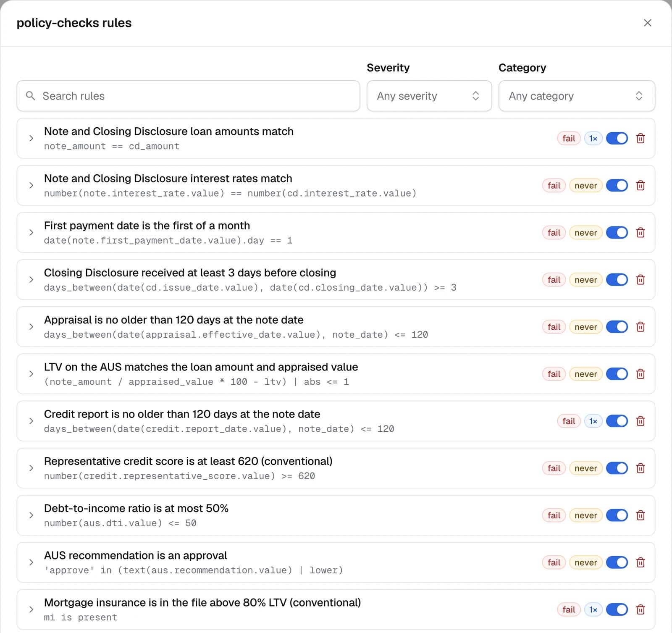Delete the interest rates match rule
The height and width of the screenshot is (633, 672).
point(640,185)
